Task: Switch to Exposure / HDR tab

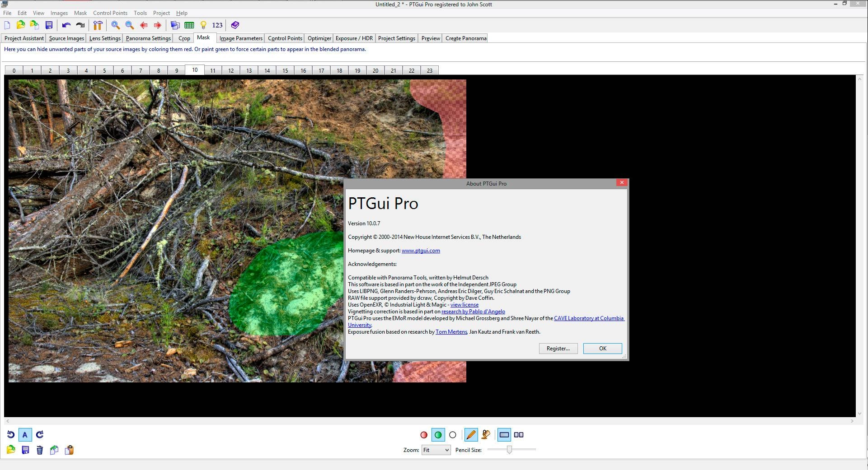Action: 354,38
